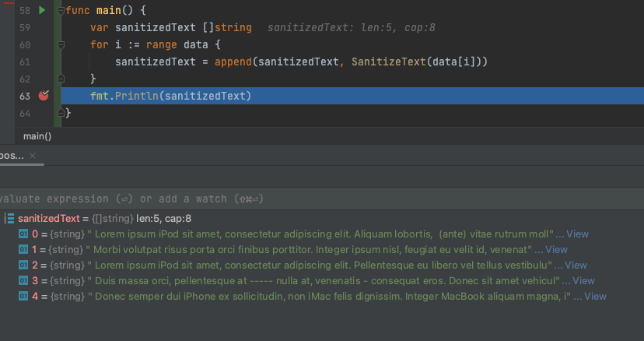Open View link for element 2 string
Image resolution: width=644 pixels, height=341 pixels.
[x=576, y=265]
